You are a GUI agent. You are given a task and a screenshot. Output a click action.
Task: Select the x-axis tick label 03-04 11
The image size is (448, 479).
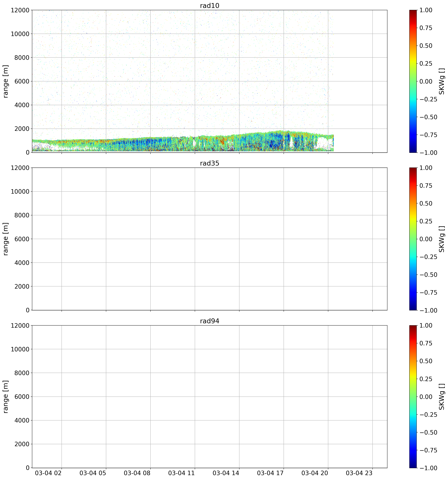point(181,473)
